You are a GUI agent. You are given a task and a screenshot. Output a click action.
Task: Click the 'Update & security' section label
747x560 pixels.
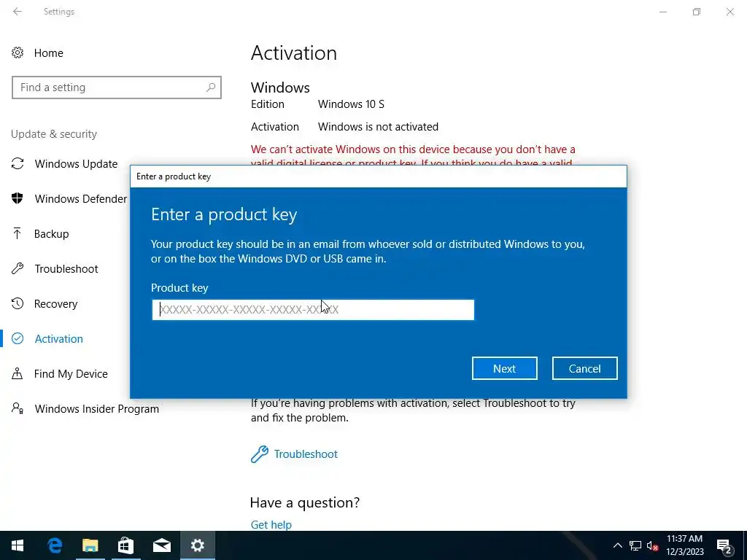pos(54,134)
